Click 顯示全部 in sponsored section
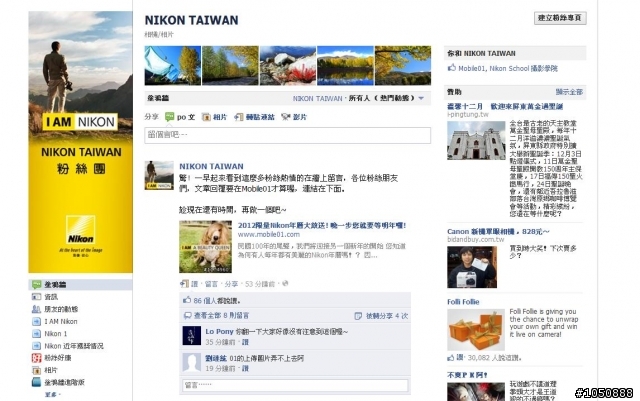The image size is (640, 401). point(569,92)
